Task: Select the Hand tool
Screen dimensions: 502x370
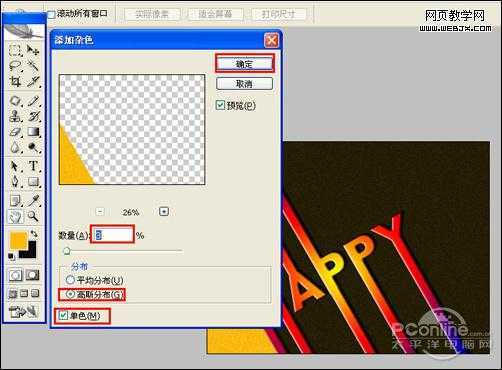Action: click(15, 217)
